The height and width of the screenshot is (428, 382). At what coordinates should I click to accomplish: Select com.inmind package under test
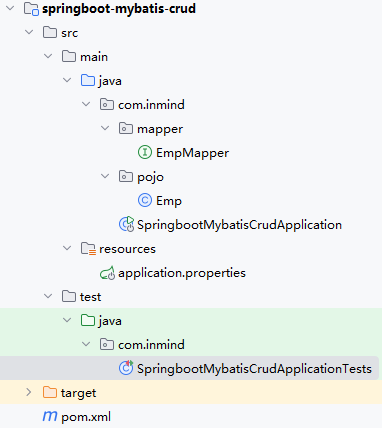pyautogui.click(x=151, y=344)
